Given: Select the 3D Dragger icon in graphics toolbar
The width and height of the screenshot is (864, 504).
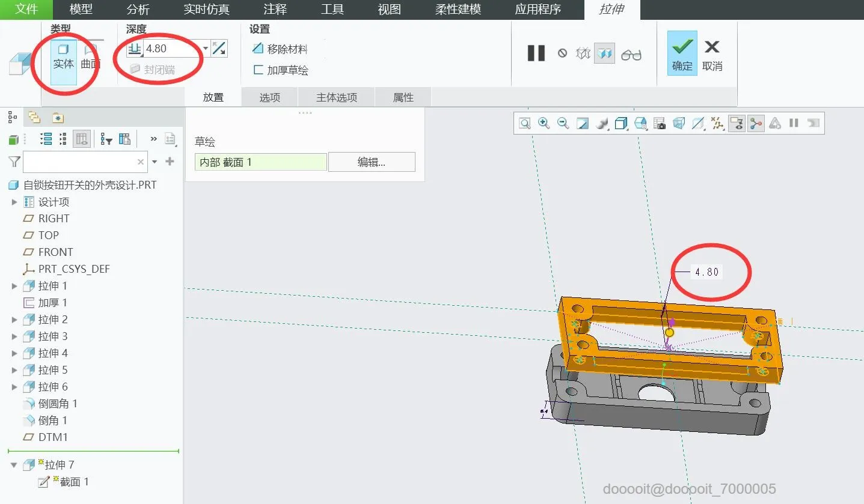Looking at the screenshot, I should click(756, 123).
